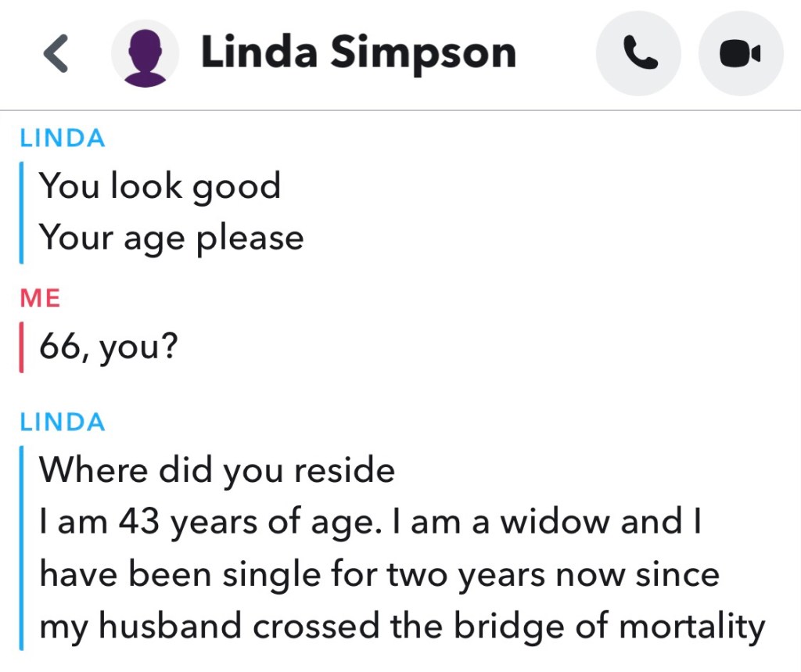The image size is (801, 672).
Task: Tap the first LINDA sender label
Action: pos(63,138)
